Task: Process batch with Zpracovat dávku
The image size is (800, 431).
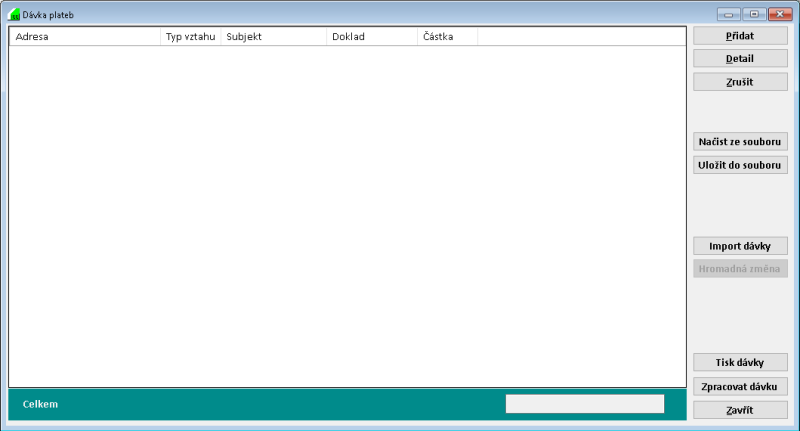Action: point(740,386)
